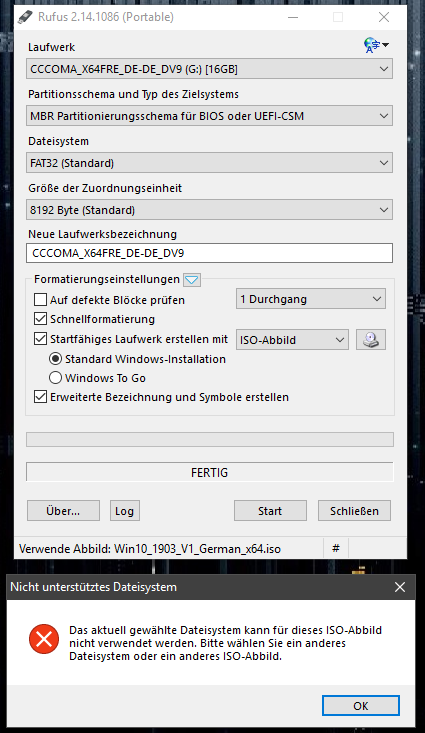Click the Start button
425x733 pixels.
pos(270,511)
